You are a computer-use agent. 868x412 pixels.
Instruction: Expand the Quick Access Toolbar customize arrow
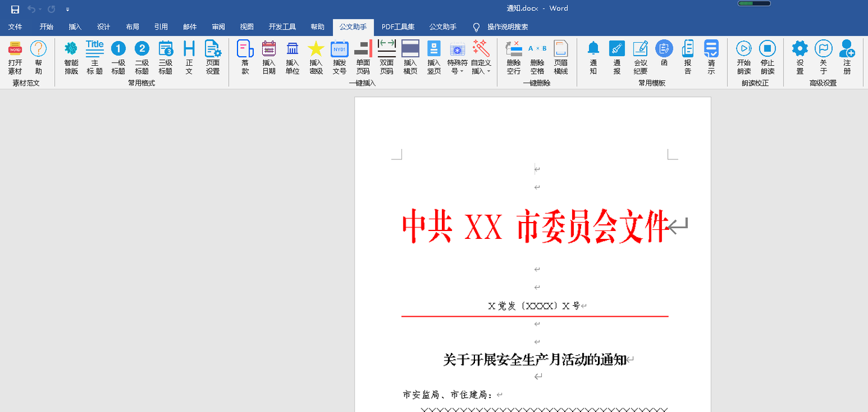click(x=68, y=9)
